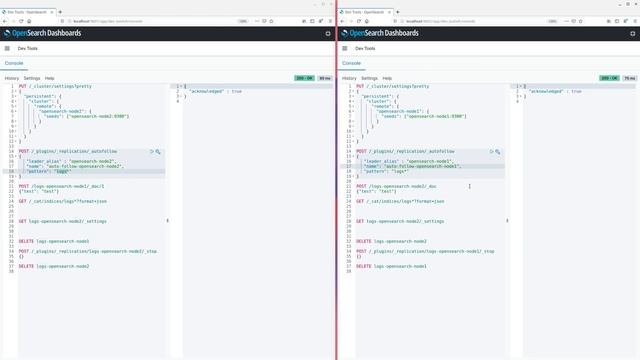Open wrench options for left window's autofollow request

coord(158,151)
